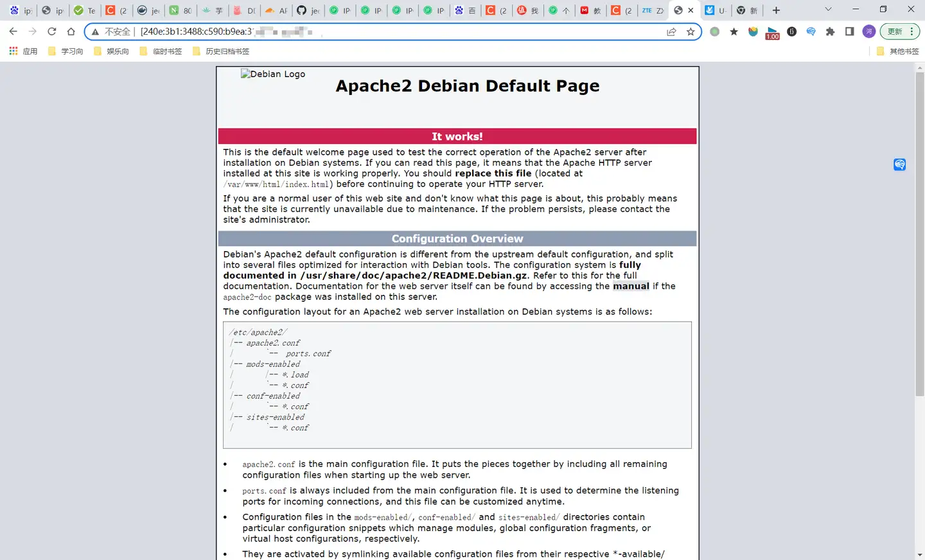Screen dimensions: 925x560
Task: Go back to the previous page
Action: pos(13,31)
